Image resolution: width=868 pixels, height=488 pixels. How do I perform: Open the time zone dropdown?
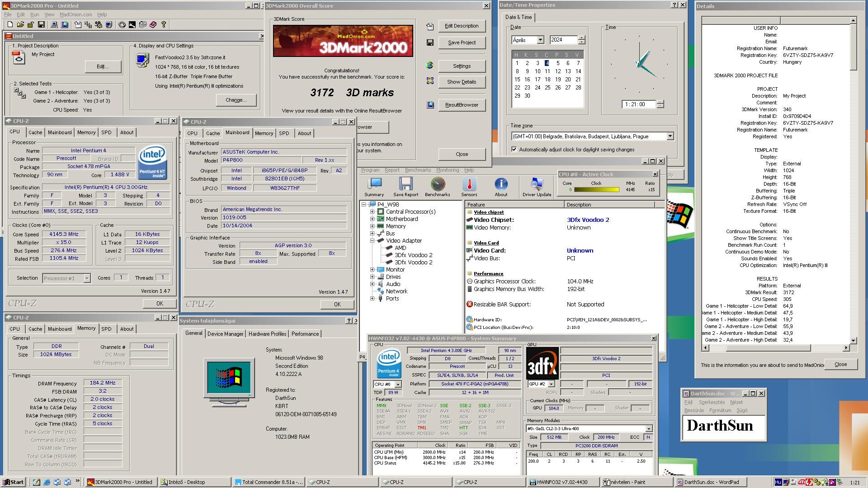(670, 136)
